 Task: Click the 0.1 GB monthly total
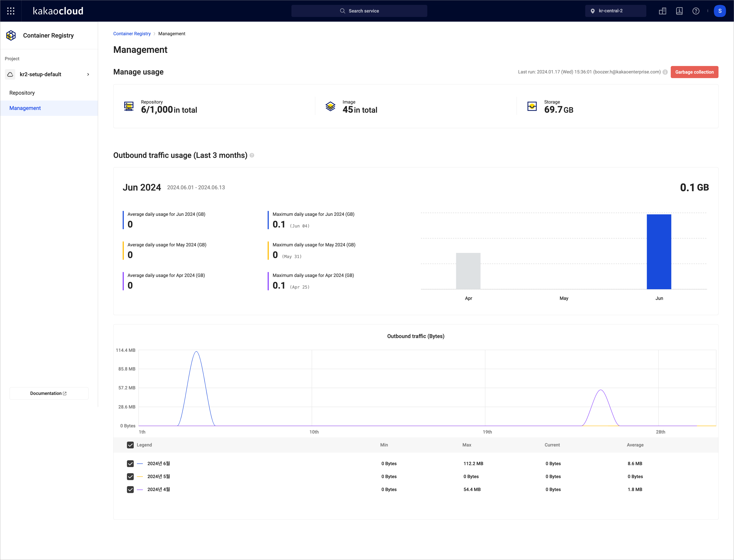(x=694, y=187)
